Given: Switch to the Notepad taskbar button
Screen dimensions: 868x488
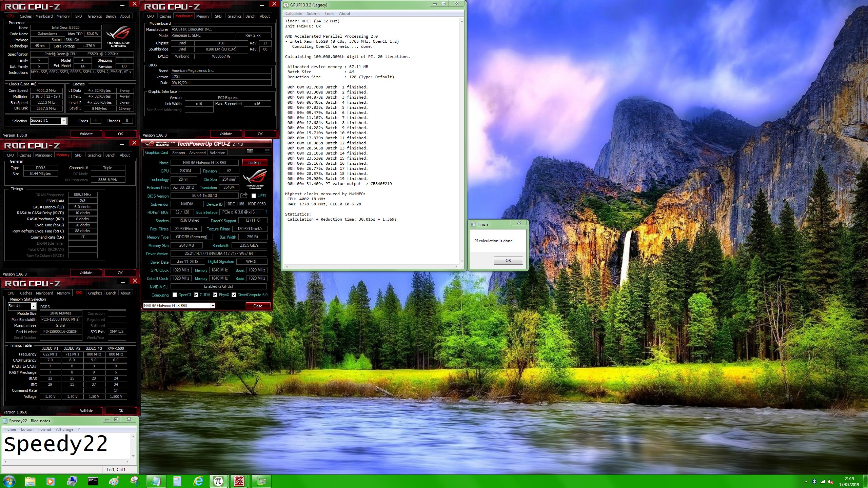Looking at the screenshot, I should pos(156,481).
